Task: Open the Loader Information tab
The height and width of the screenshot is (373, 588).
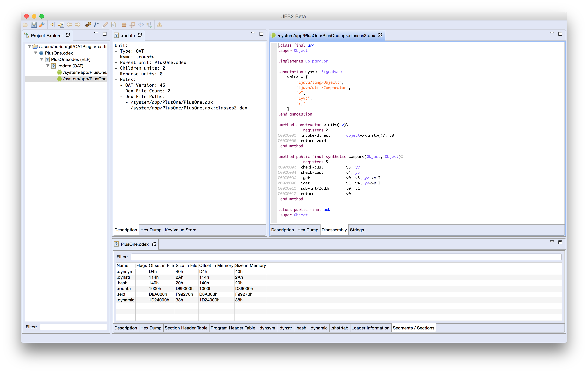Action: click(x=370, y=328)
